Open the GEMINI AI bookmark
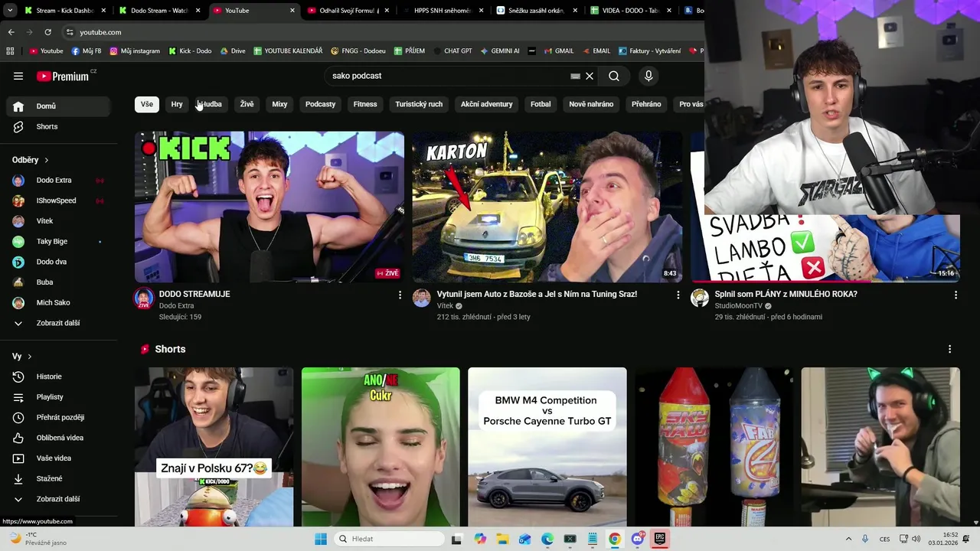The height and width of the screenshot is (551, 980). pyautogui.click(x=500, y=51)
